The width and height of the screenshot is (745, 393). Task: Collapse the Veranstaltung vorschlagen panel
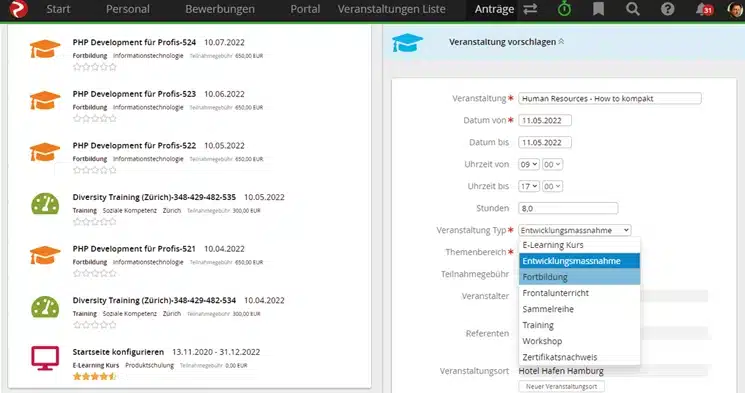coord(561,42)
